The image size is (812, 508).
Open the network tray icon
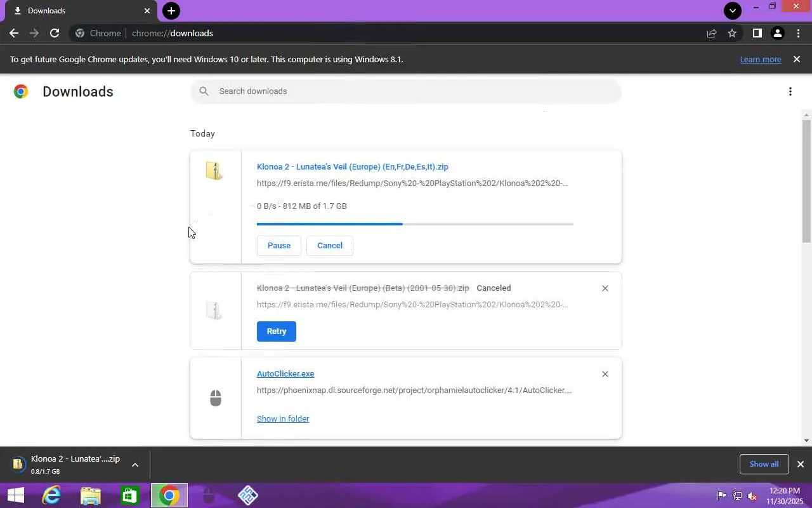pyautogui.click(x=737, y=496)
